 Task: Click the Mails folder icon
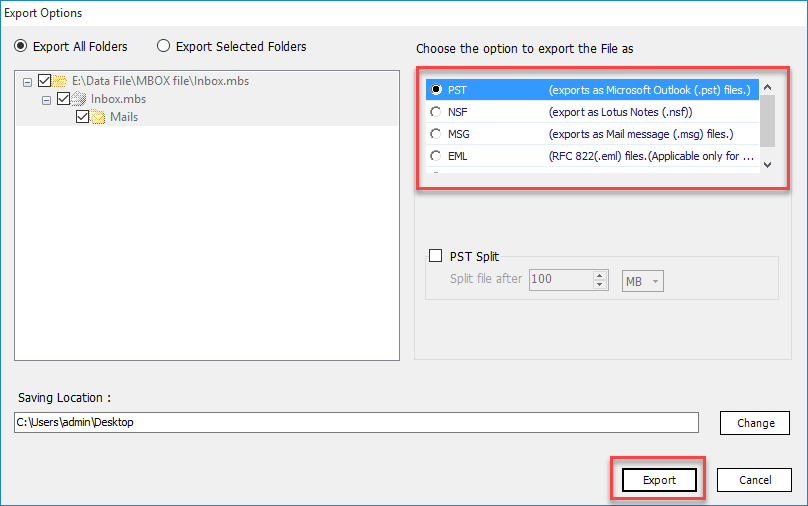click(98, 117)
